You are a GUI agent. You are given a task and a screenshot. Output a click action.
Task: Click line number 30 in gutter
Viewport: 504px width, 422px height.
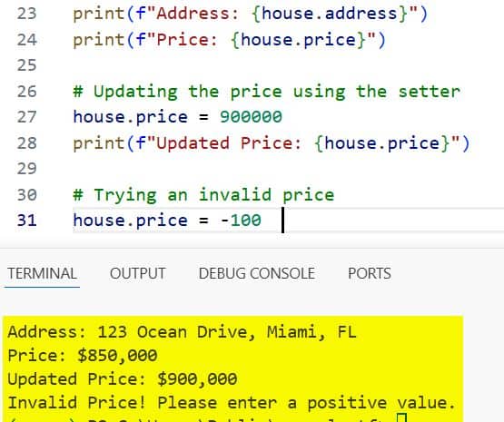26,194
